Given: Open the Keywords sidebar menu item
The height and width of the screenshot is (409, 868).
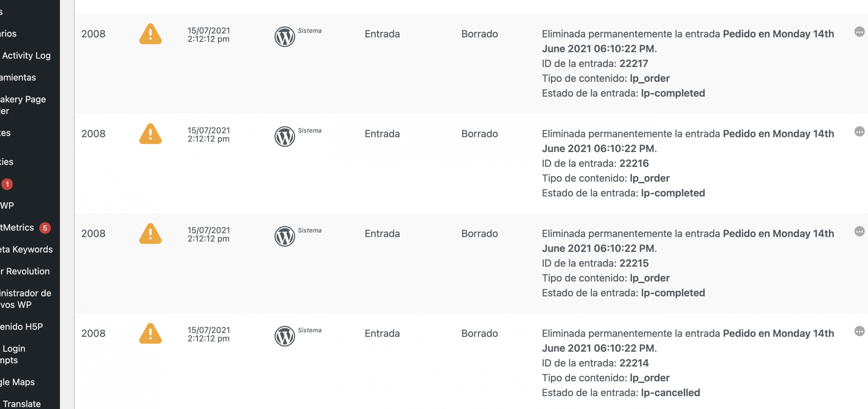Looking at the screenshot, I should tap(27, 249).
